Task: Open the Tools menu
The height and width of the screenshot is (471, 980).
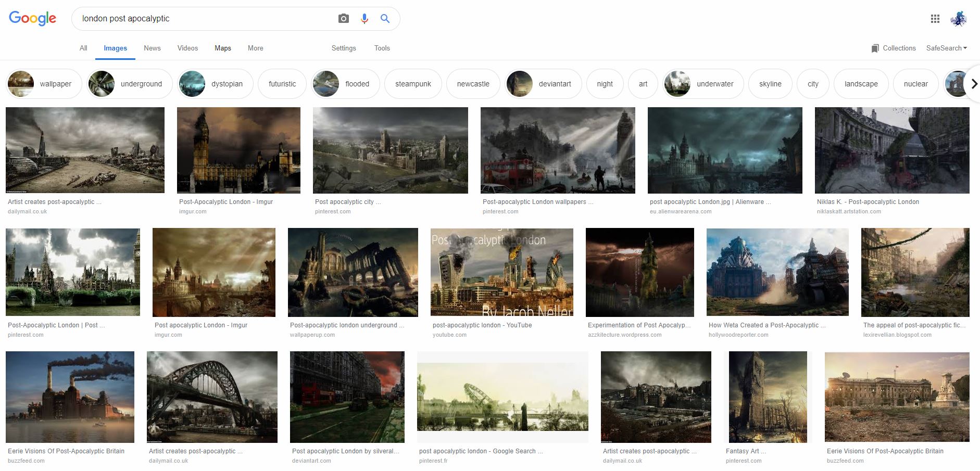Action: 382,48
